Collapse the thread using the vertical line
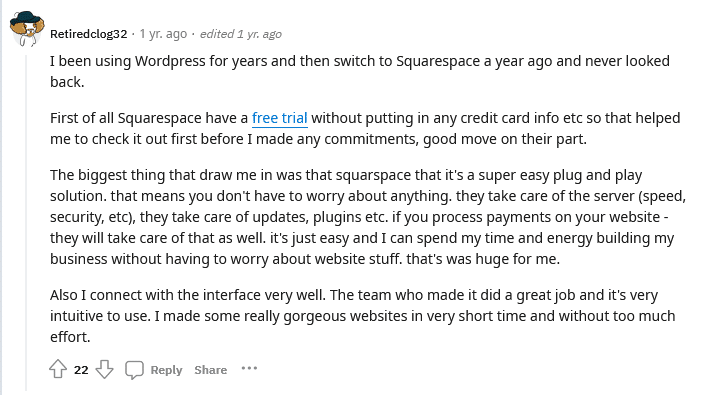This screenshot has height=395, width=708. tap(26, 223)
